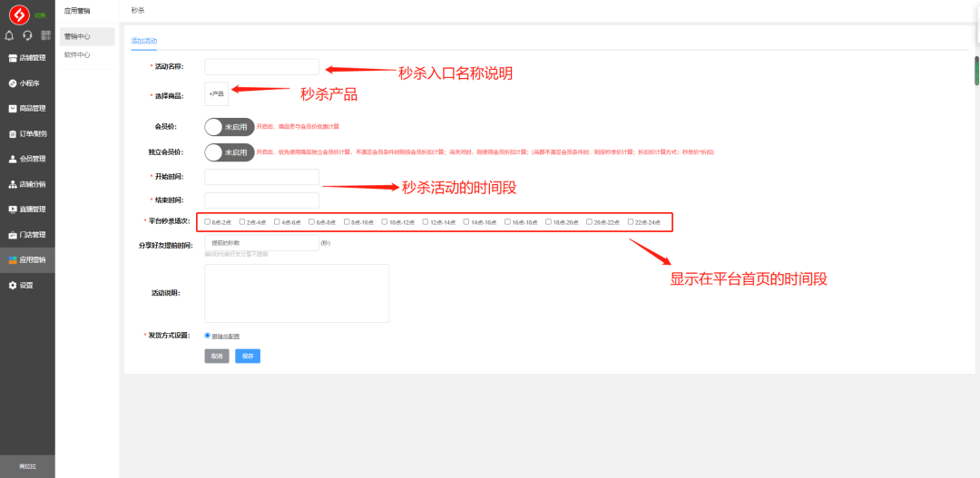Viewport: 980px width, 478px height.
Task: Open 门店管理 briefcase sidebar icon
Action: [13, 235]
